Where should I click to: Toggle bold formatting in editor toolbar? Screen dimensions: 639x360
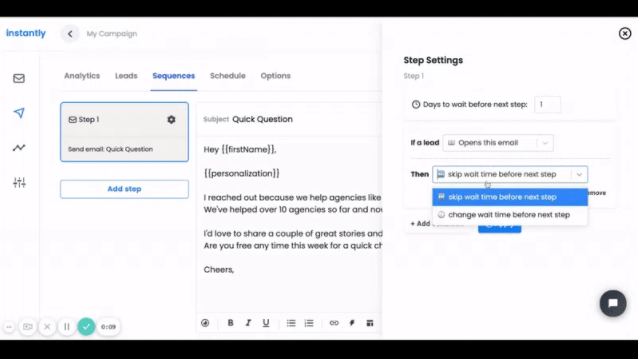point(230,323)
